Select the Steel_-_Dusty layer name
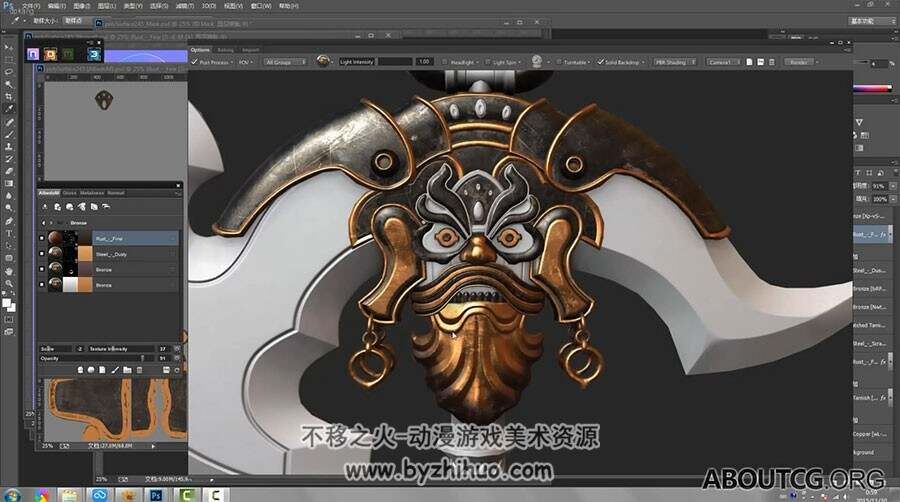900x502 pixels. pyautogui.click(x=111, y=254)
